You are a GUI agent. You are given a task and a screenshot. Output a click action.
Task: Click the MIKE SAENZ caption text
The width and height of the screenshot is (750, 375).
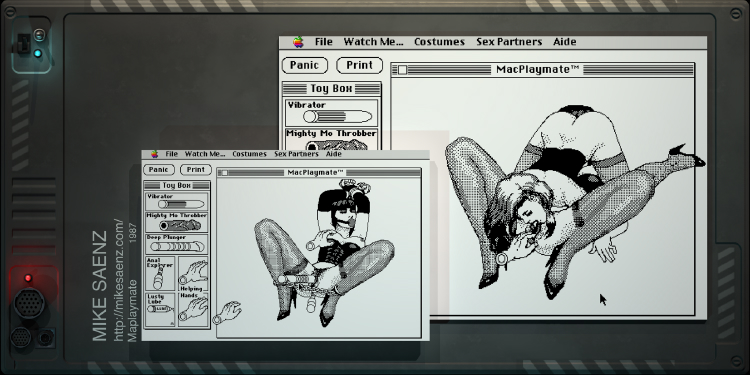pyautogui.click(x=99, y=286)
